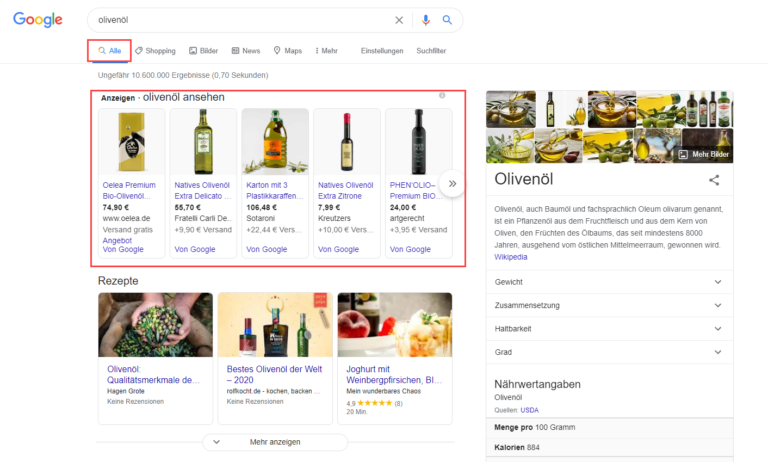The height and width of the screenshot is (462, 768).
Task: Click the Von Google link under artgerecht
Action: point(410,249)
